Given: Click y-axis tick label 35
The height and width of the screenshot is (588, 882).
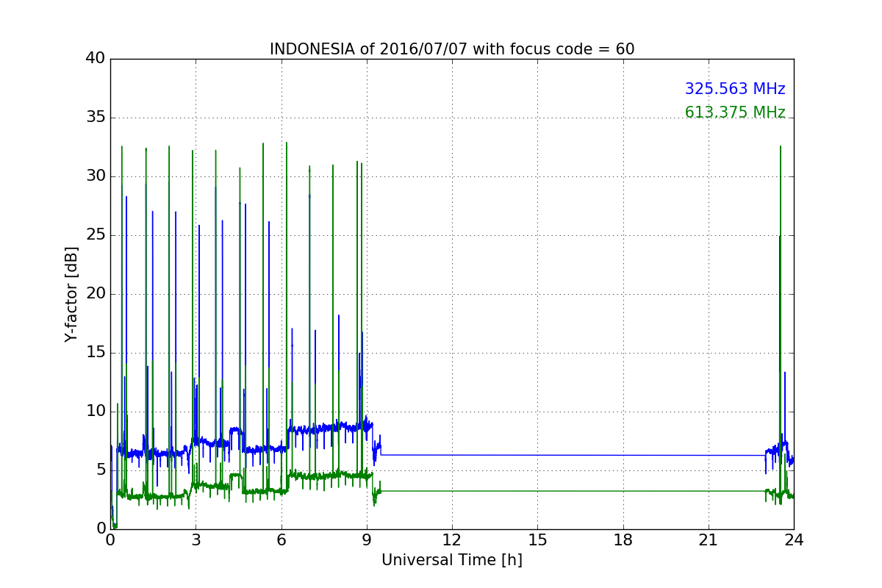Looking at the screenshot, I should pyautogui.click(x=96, y=118).
